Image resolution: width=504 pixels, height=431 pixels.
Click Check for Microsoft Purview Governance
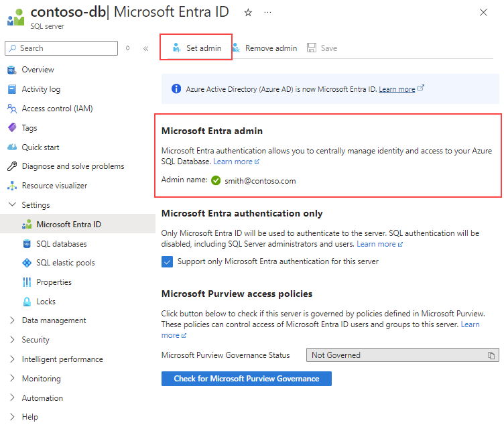coord(247,379)
